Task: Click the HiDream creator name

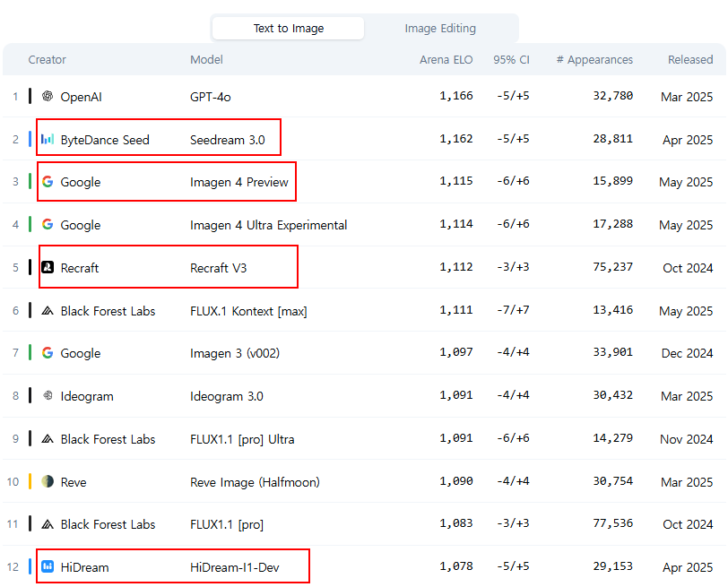Action: point(84,567)
